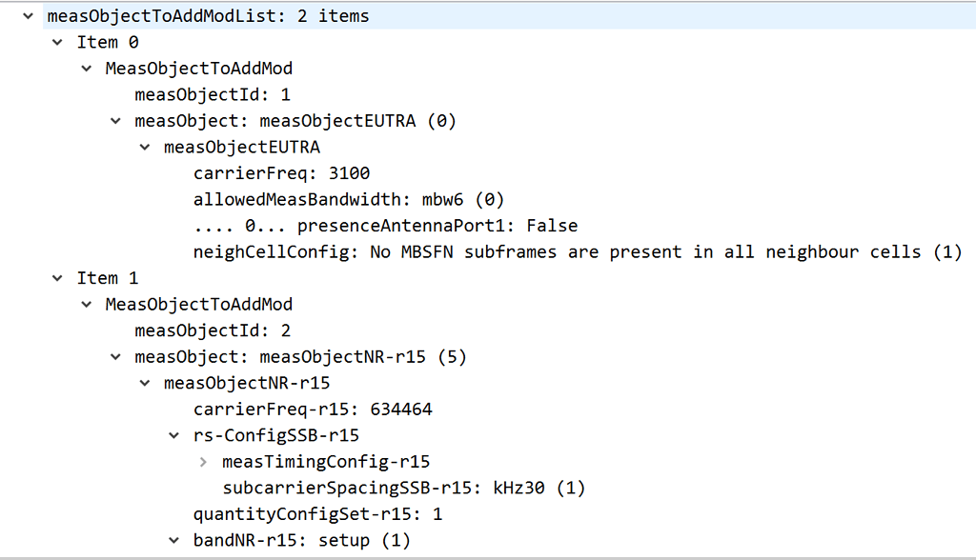The image size is (976, 560).
Task: Select the measObjectId: 2 field
Action: (x=212, y=330)
